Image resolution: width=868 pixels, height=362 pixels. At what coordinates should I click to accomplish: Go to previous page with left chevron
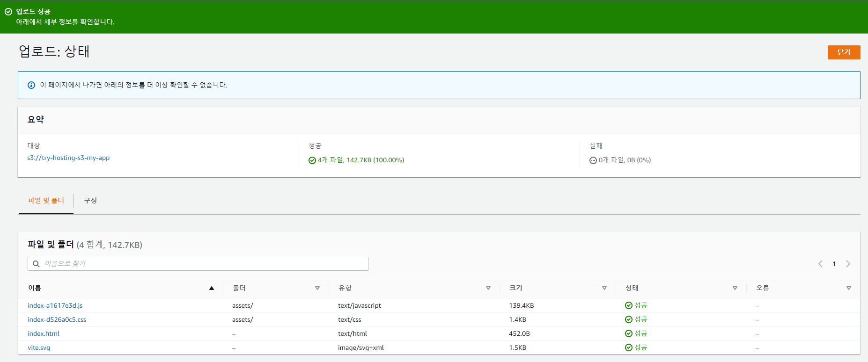tap(820, 264)
